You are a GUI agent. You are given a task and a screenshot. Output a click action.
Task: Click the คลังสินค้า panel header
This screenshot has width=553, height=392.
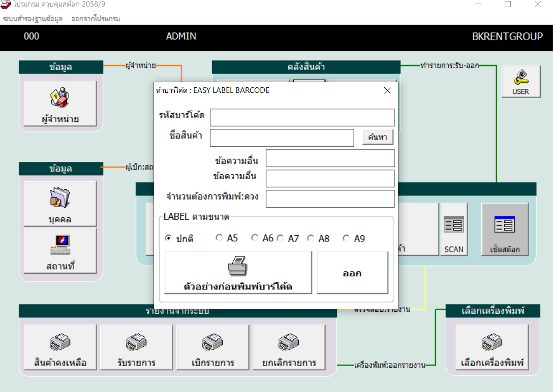tap(306, 67)
